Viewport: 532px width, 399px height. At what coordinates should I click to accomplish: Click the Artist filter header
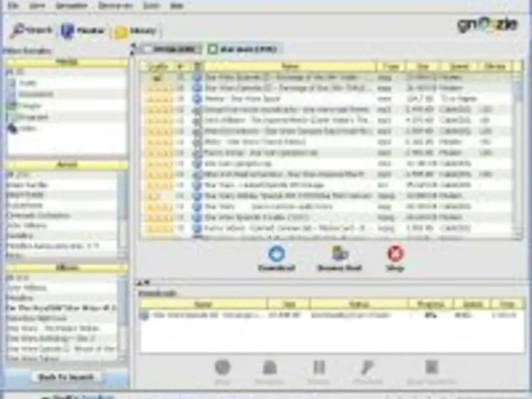pyautogui.click(x=67, y=165)
